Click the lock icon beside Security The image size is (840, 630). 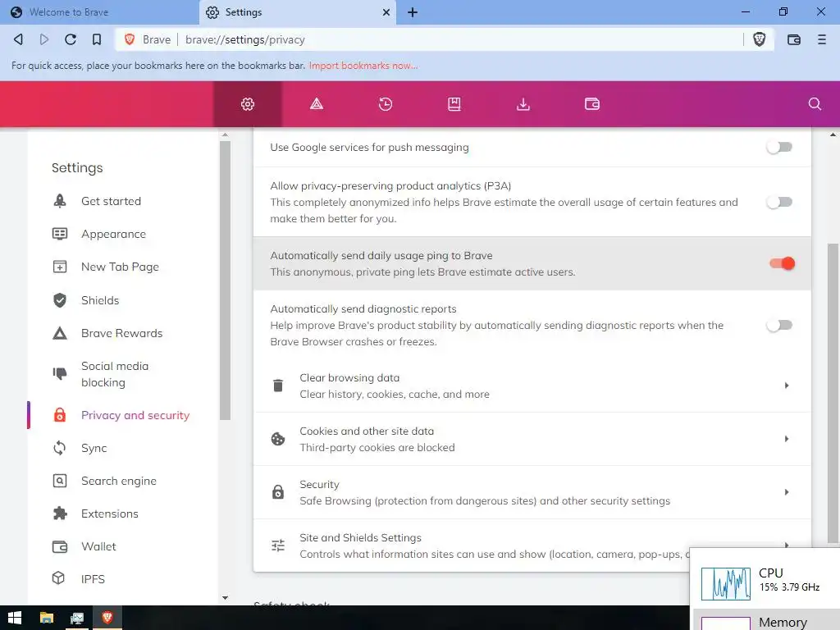coord(277,492)
